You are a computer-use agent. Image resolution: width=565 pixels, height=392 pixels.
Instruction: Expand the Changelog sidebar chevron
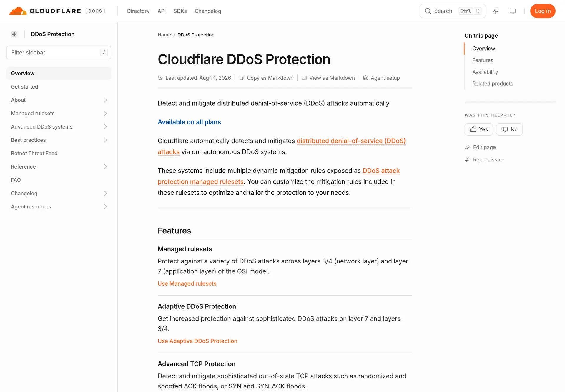(105, 193)
